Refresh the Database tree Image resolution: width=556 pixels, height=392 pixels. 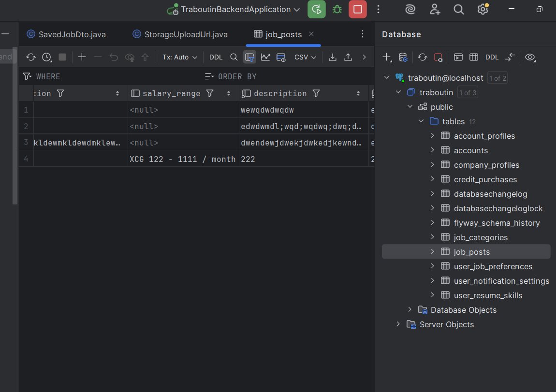(422, 57)
